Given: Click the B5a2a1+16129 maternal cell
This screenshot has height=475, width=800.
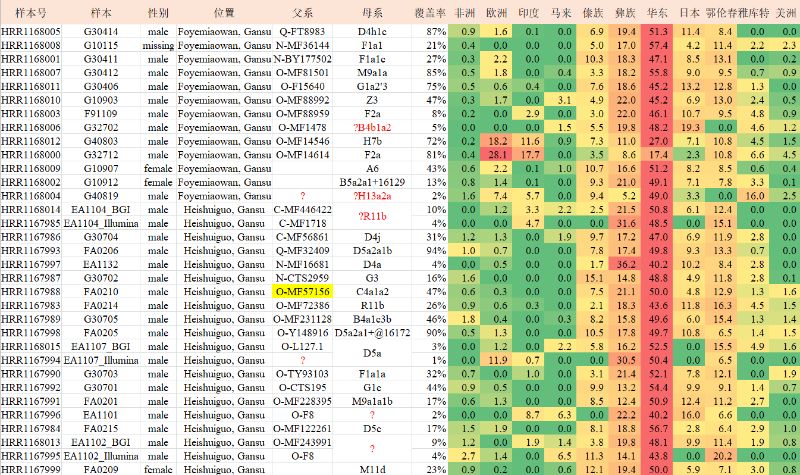Looking at the screenshot, I should pyautogui.click(x=372, y=182).
